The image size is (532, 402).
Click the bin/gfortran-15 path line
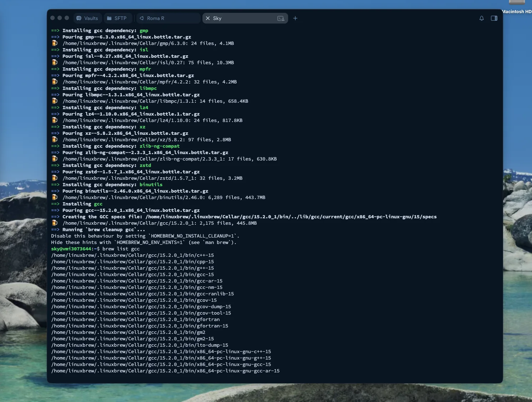[140, 326]
